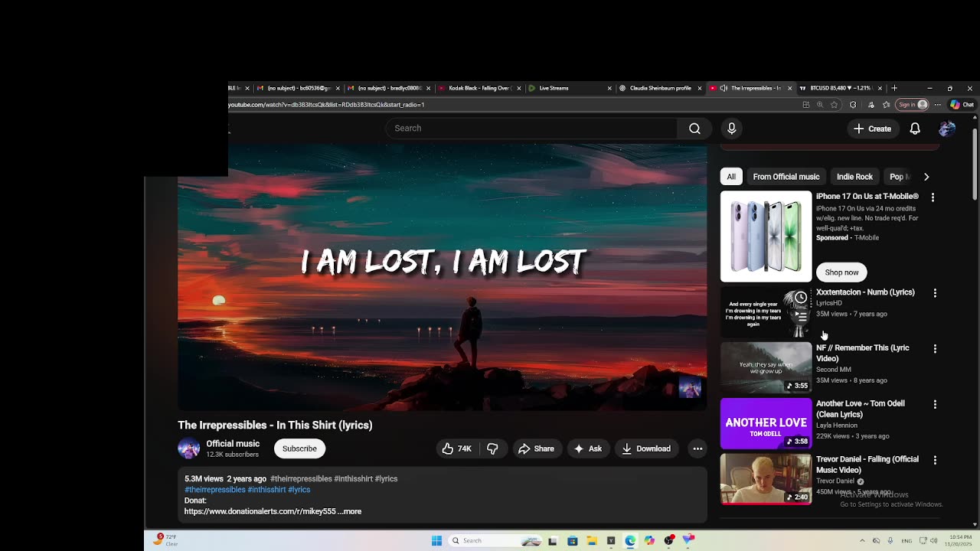Click Shop now on the T-Mobile ad

[x=841, y=272]
